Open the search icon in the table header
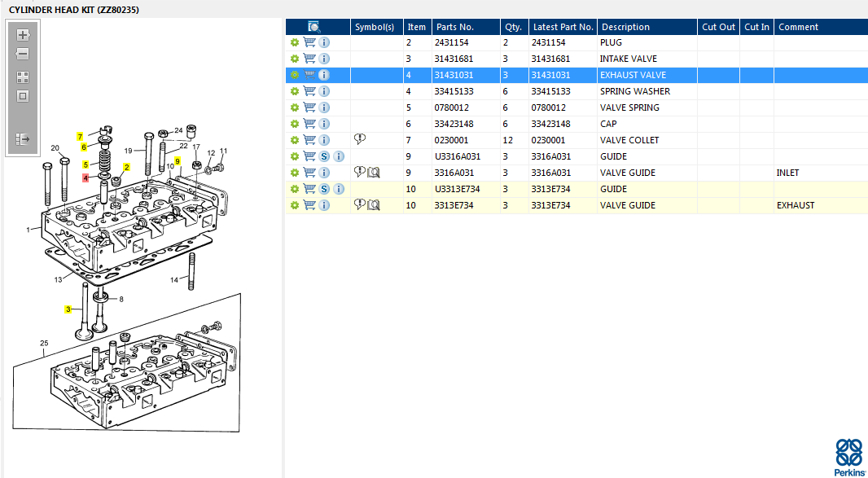The height and width of the screenshot is (478, 868). (314, 27)
